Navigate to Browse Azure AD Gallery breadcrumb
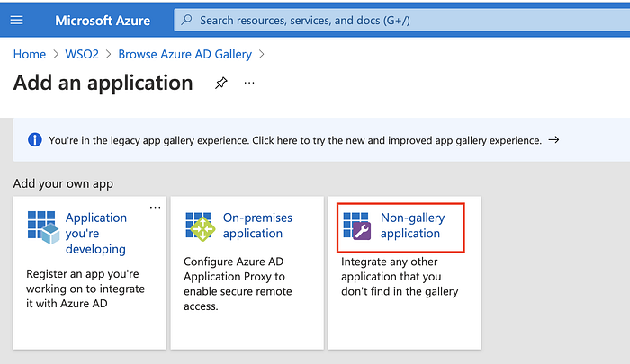This screenshot has width=630, height=364. point(184,54)
